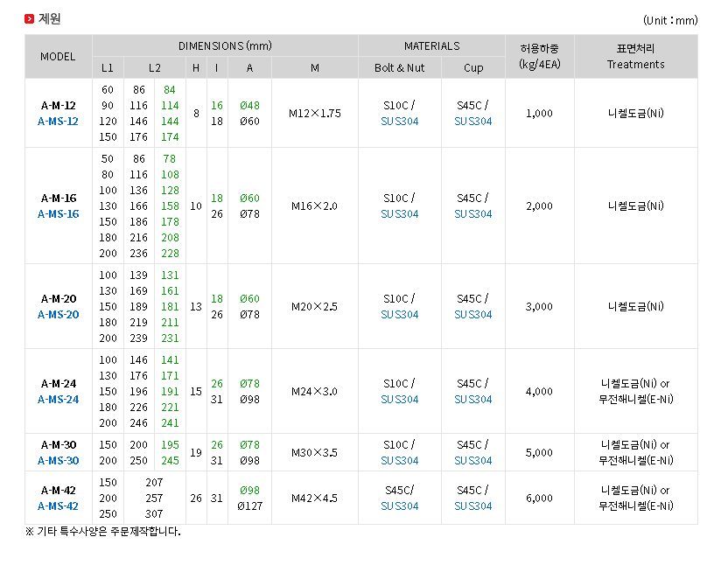Click H value 19 in A-M-30 row
Viewport: 728px width, 565px height.
coord(196,453)
